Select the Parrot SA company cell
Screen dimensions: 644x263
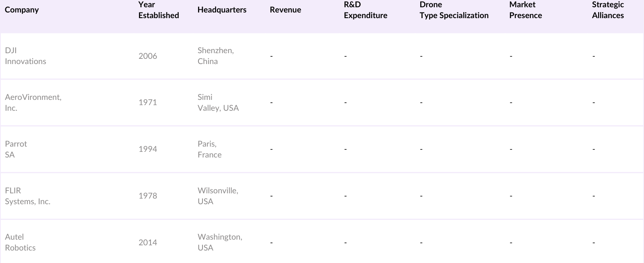(16, 149)
